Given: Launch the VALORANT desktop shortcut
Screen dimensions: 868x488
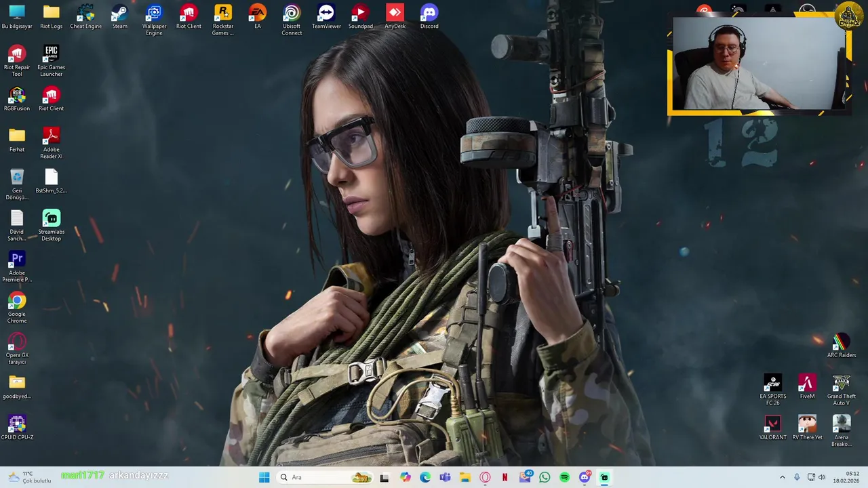Looking at the screenshot, I should pyautogui.click(x=772, y=428).
